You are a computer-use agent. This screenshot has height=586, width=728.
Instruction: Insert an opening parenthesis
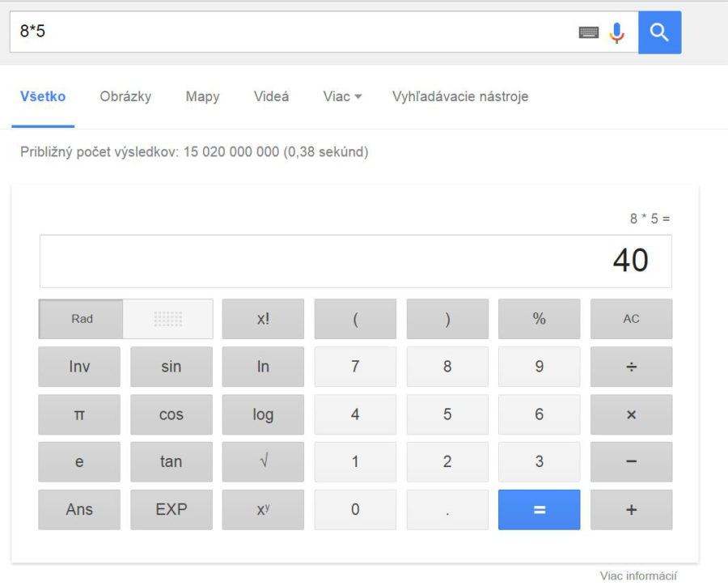tap(355, 319)
